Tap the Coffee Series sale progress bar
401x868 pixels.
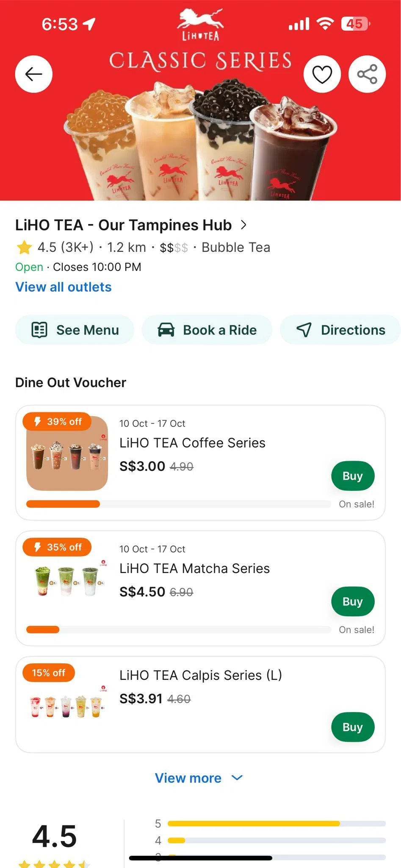coord(178,504)
